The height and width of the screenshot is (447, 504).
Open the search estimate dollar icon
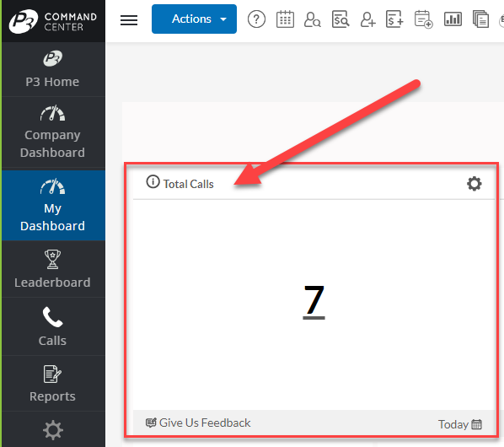[x=340, y=19]
